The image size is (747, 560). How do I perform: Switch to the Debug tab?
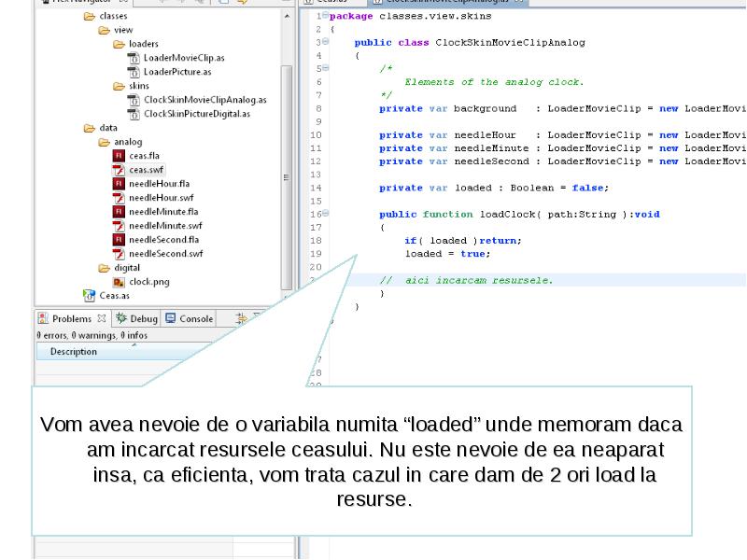137,318
